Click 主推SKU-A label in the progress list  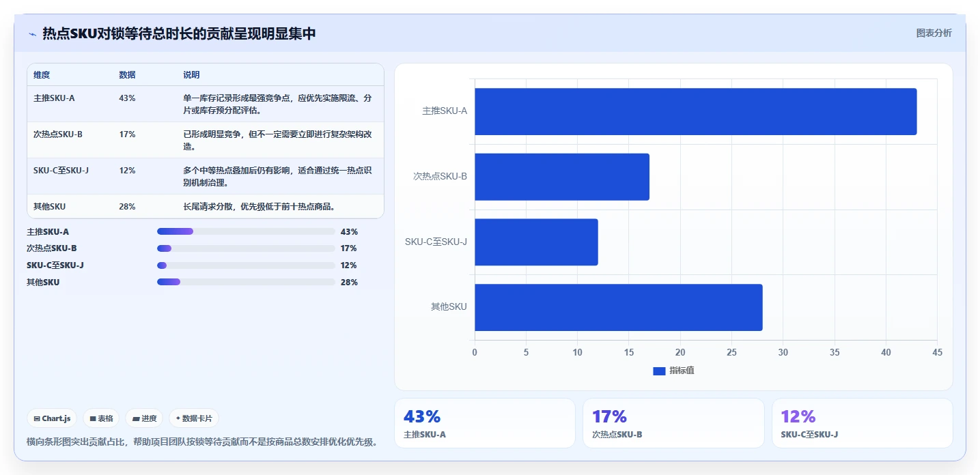pyautogui.click(x=48, y=231)
